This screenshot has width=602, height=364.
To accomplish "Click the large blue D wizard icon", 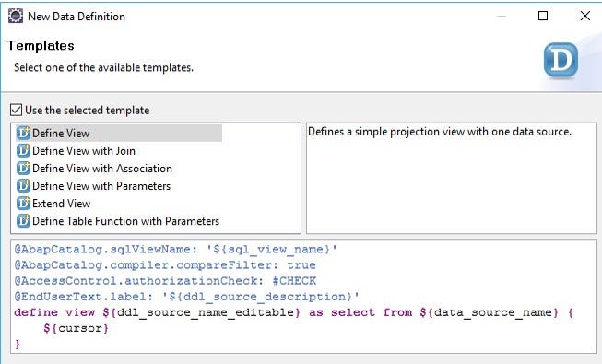I will pyautogui.click(x=561, y=60).
